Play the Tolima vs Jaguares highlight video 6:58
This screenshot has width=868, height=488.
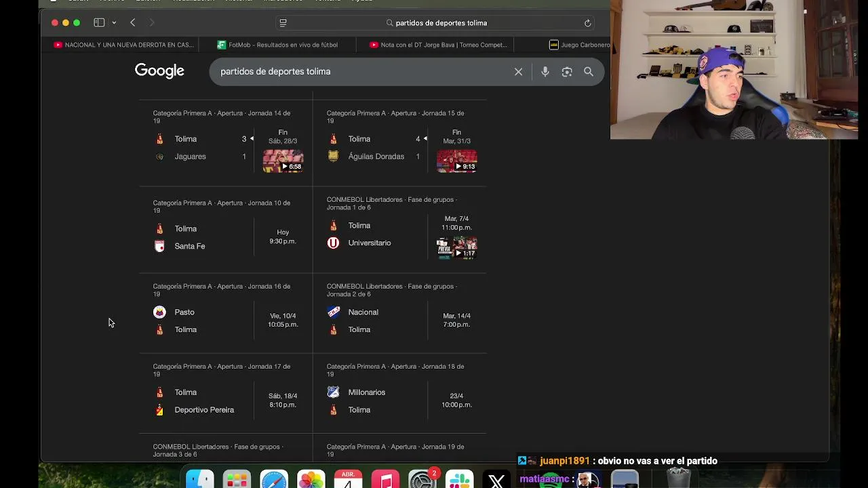pos(283,161)
